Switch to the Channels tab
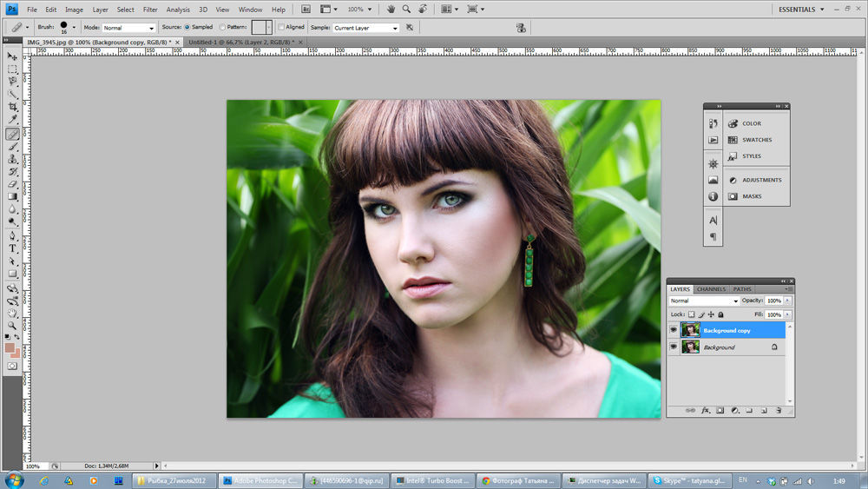 (711, 289)
